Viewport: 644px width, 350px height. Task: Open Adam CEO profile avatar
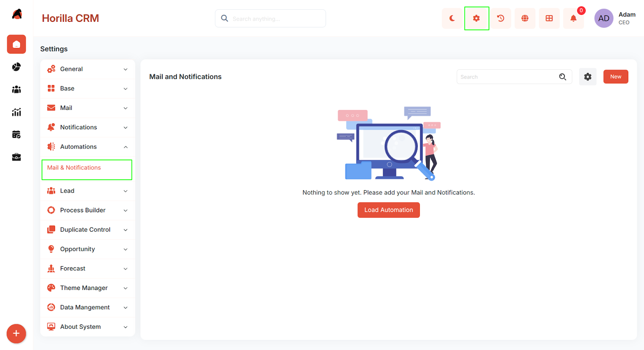604,19
